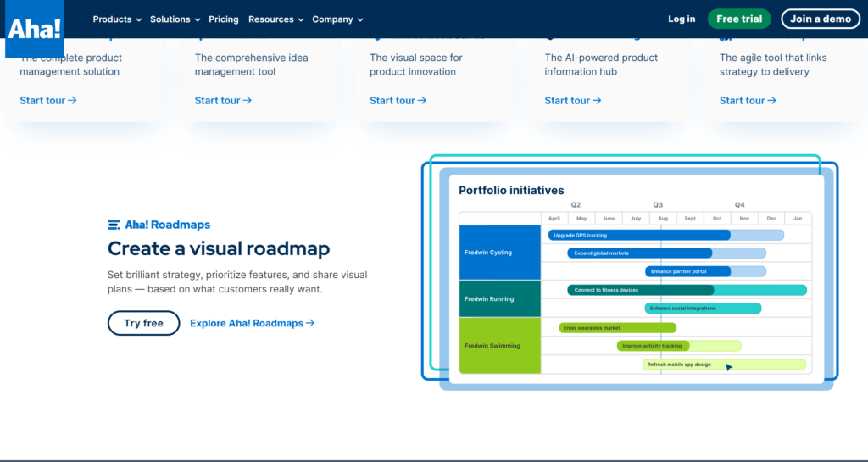Start tour for complete product management solution
The height and width of the screenshot is (462, 868).
point(48,101)
